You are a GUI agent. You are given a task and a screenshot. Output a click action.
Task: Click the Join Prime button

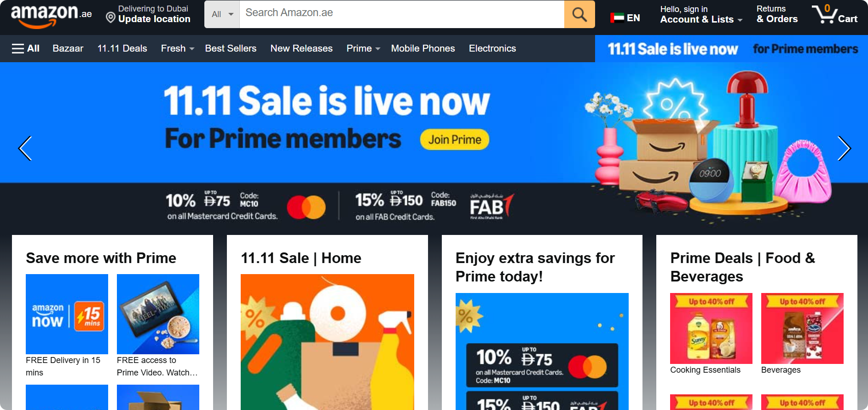tap(455, 140)
